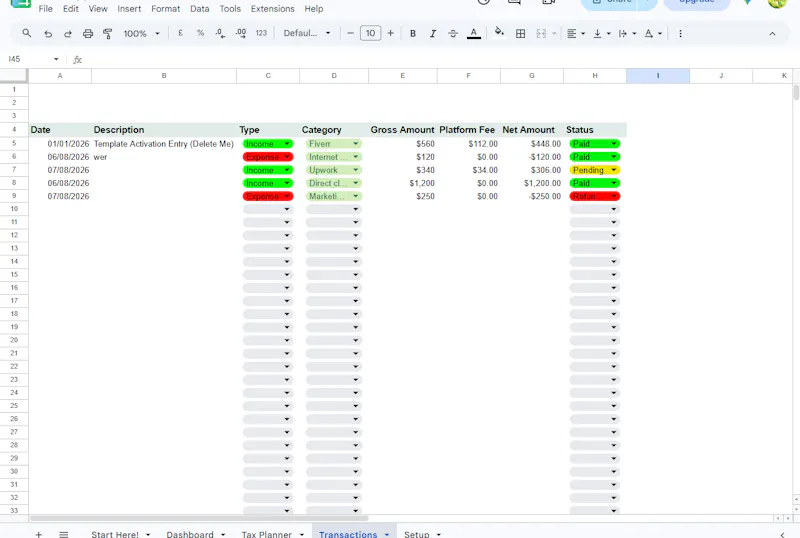This screenshot has height=538, width=800.
Task: Click the vertical scrollbar thumb
Action: pos(796,93)
